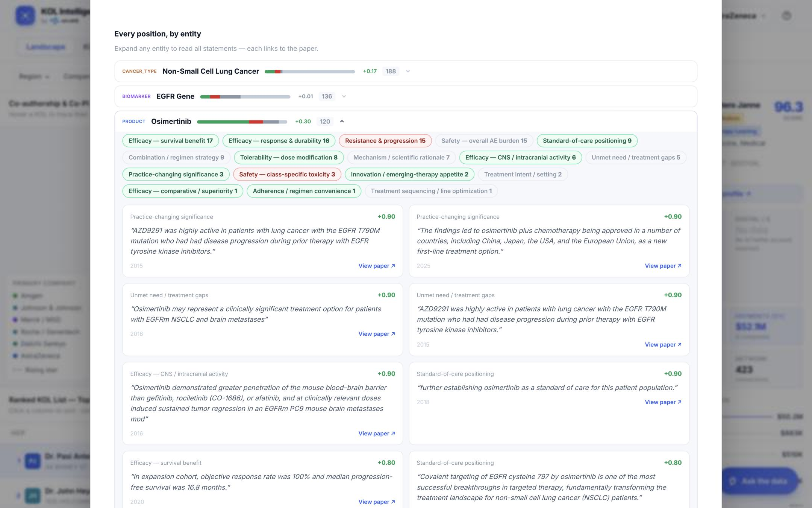Click the 136 count on EGFR Gene row
This screenshot has height=508, width=812.
point(327,96)
